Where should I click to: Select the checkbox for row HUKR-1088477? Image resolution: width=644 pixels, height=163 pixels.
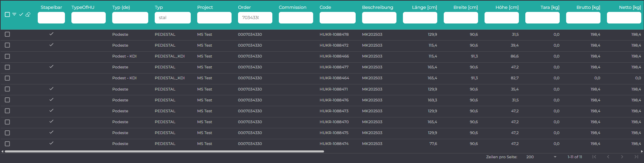7,67
